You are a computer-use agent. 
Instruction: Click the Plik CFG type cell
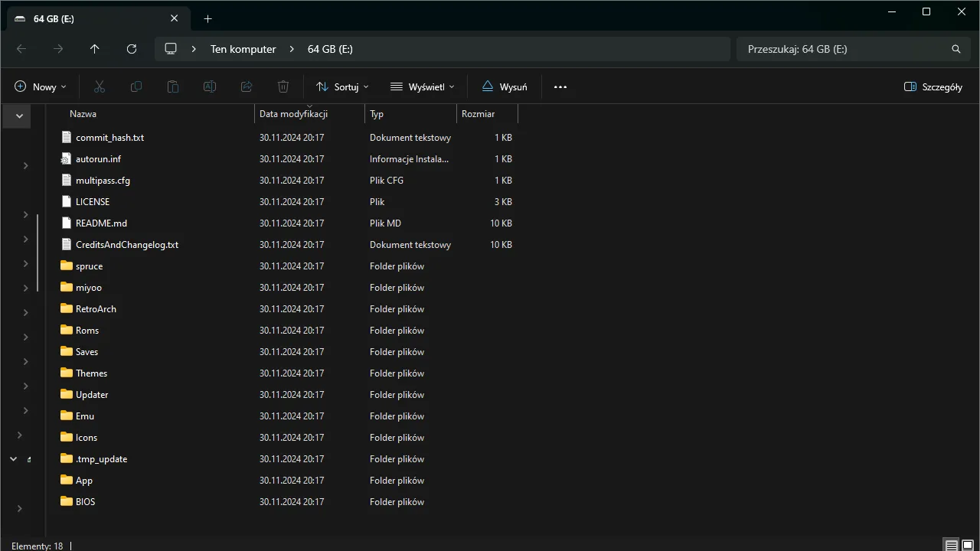tap(387, 181)
